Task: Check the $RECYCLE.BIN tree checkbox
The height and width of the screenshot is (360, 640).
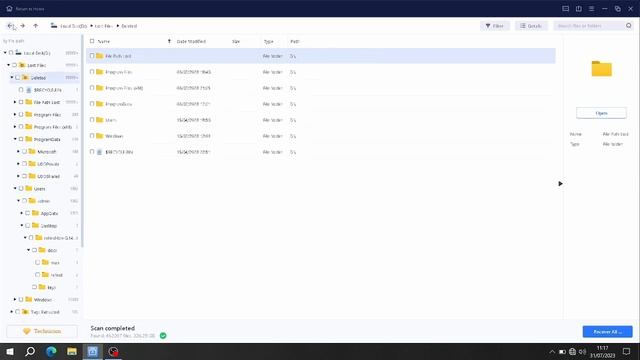Action: pos(21,89)
